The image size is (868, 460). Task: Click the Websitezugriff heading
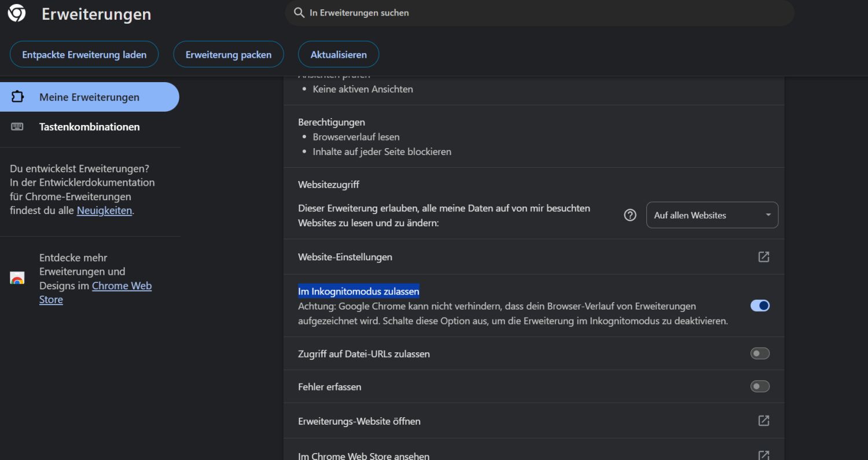coord(329,185)
